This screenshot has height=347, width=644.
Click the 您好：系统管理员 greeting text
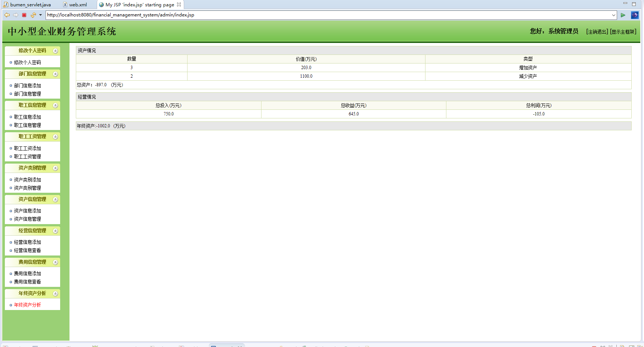(x=554, y=31)
